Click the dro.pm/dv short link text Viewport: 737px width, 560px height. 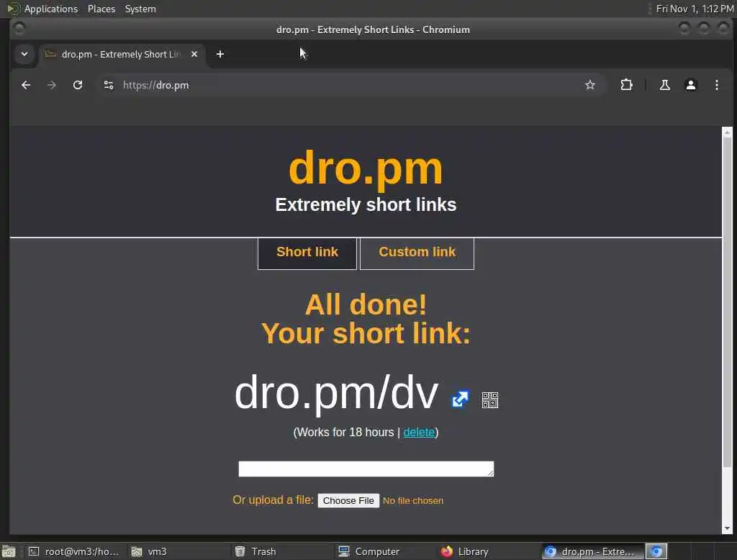(x=337, y=393)
